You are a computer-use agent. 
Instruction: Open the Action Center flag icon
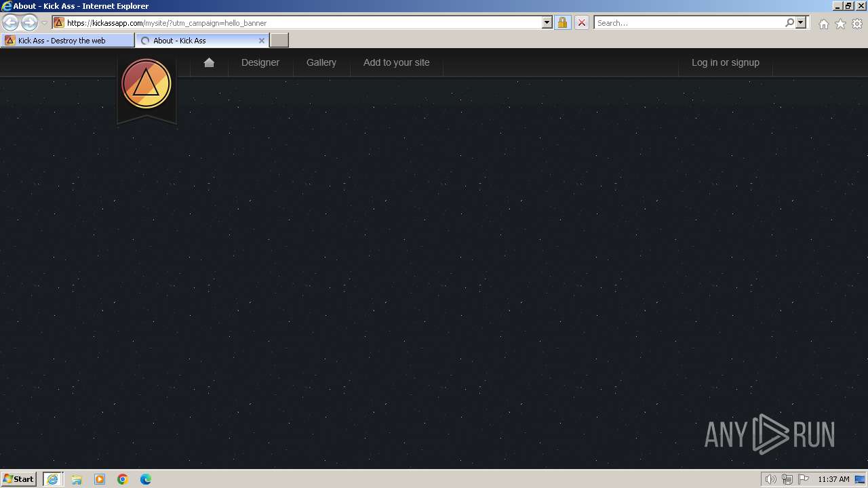coord(804,479)
